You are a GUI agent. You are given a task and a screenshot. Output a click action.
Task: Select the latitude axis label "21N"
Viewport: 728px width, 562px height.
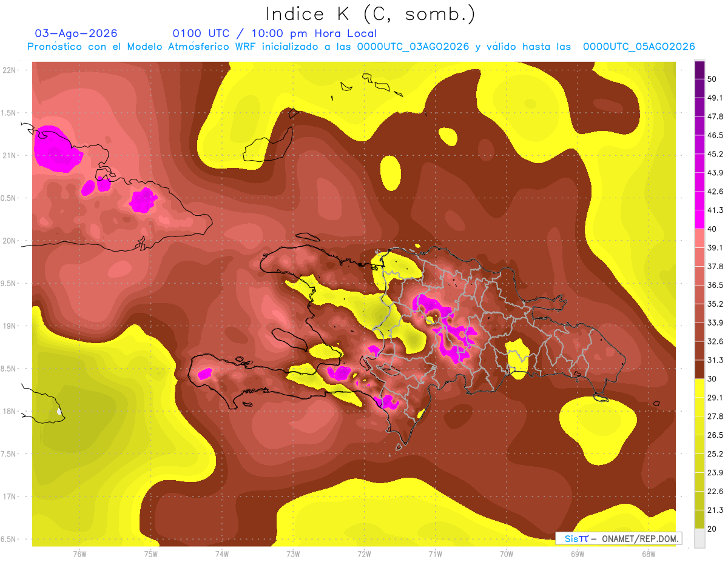[x=9, y=156]
